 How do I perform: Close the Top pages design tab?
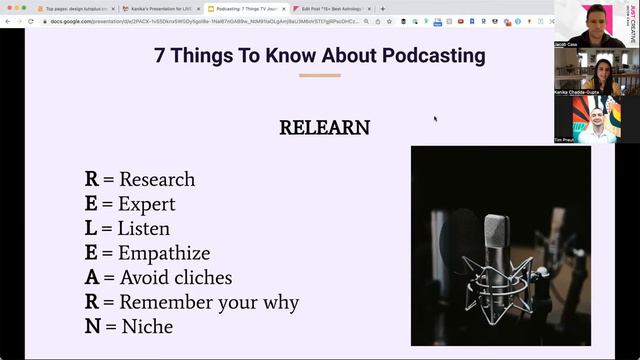pos(113,9)
